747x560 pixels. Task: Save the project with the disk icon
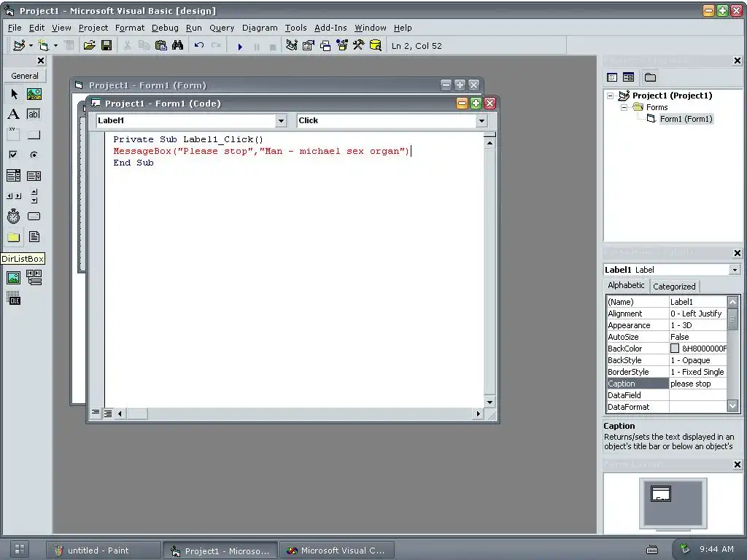tap(107, 46)
